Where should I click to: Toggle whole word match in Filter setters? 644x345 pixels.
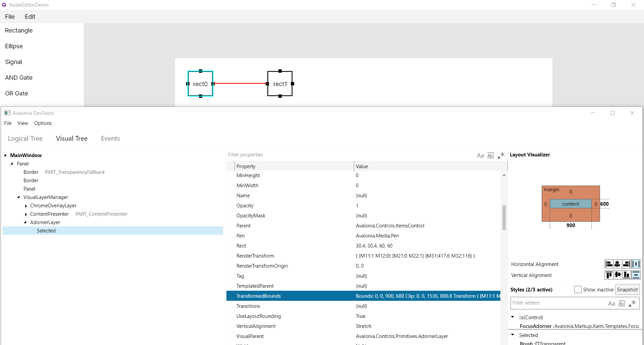(x=622, y=303)
